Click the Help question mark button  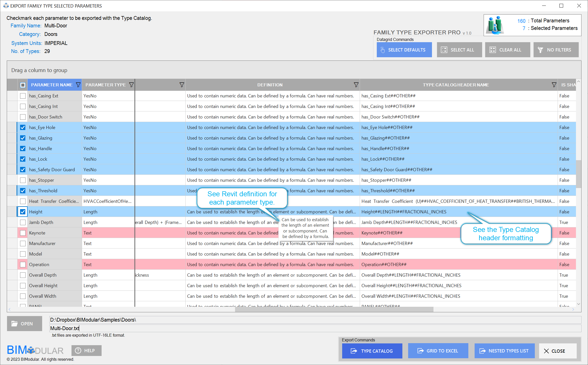coord(87,350)
